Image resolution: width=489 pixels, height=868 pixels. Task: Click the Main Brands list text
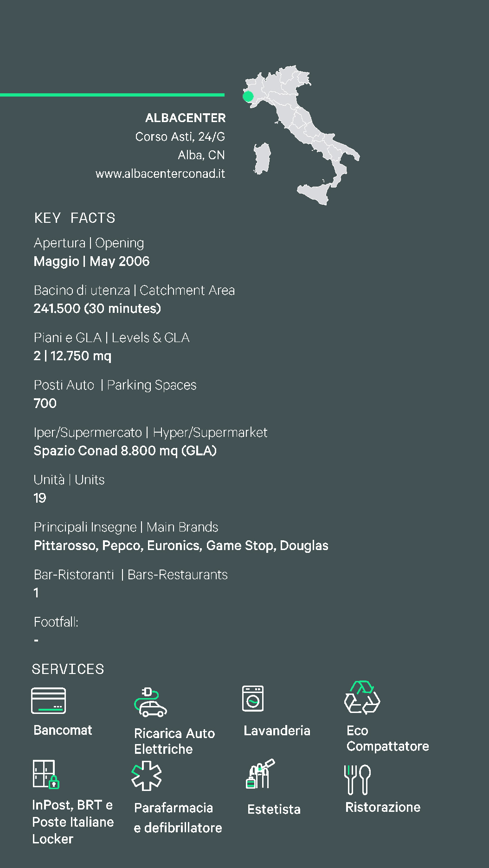point(181,545)
